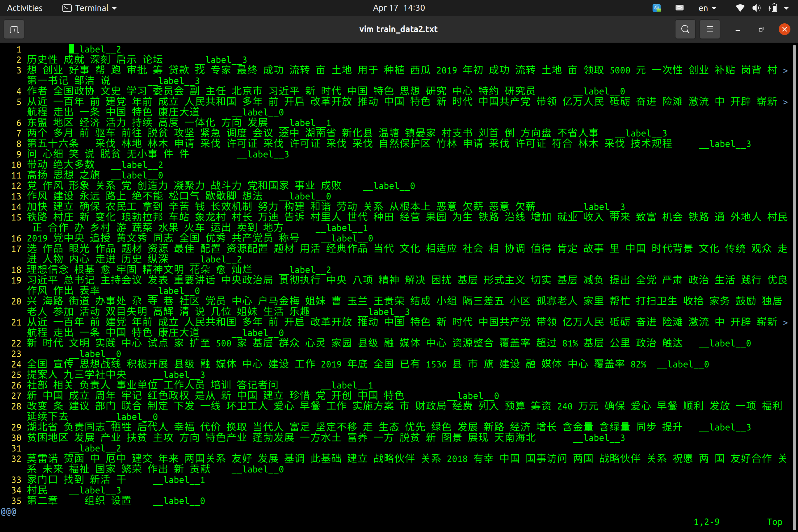The image size is (798, 532).
Task: Open the Activities overview
Action: (25, 8)
